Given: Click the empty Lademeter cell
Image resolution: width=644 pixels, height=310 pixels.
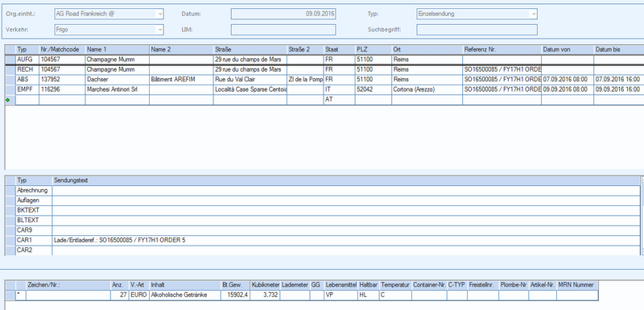Looking at the screenshot, I should point(295,295).
